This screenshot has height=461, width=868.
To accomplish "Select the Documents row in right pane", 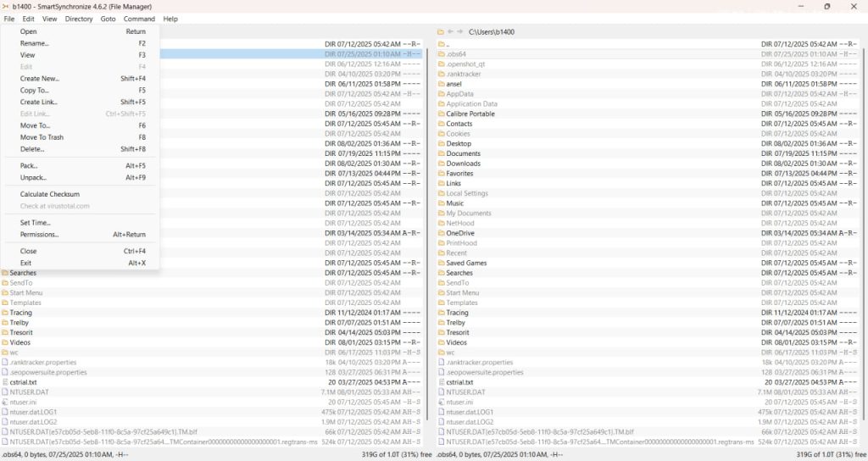I will click(x=648, y=154).
